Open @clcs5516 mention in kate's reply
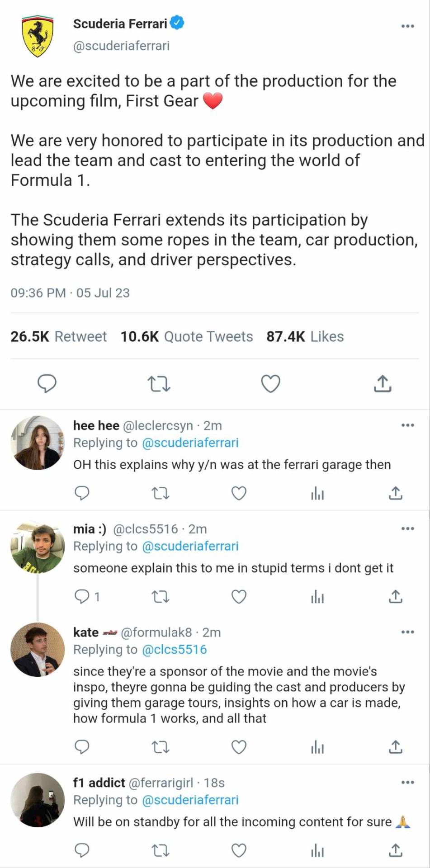The image size is (430, 868). 174,649
